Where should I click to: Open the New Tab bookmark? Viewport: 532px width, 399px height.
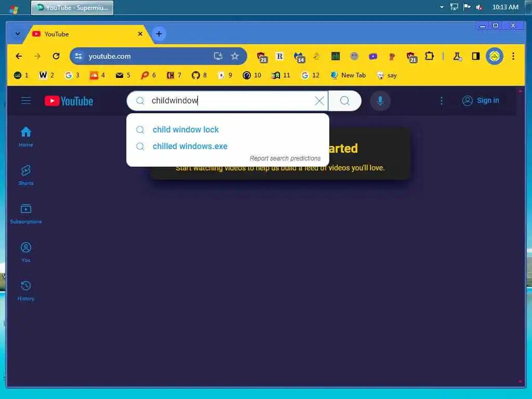point(348,75)
